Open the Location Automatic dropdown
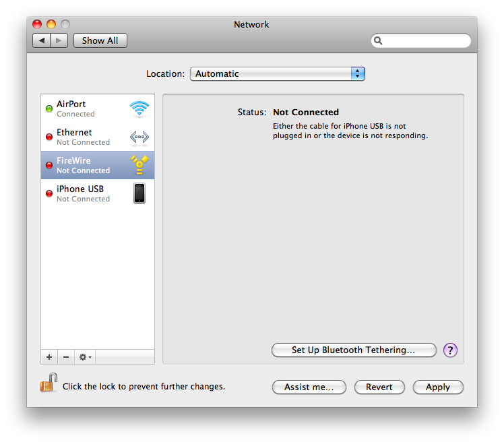The image size is (504, 444). (x=278, y=73)
